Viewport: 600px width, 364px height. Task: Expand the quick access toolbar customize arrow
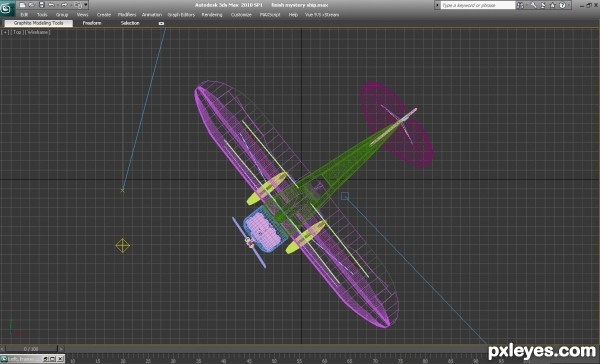(86, 5)
